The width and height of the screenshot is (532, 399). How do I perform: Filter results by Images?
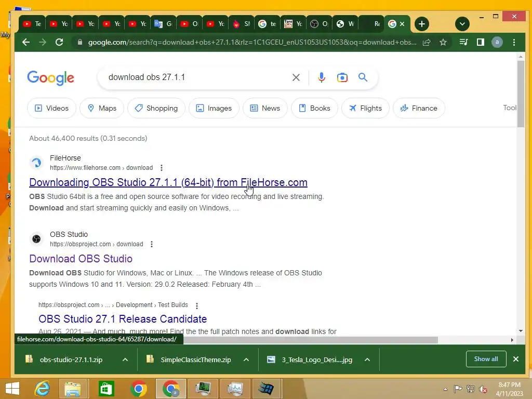pos(214,108)
